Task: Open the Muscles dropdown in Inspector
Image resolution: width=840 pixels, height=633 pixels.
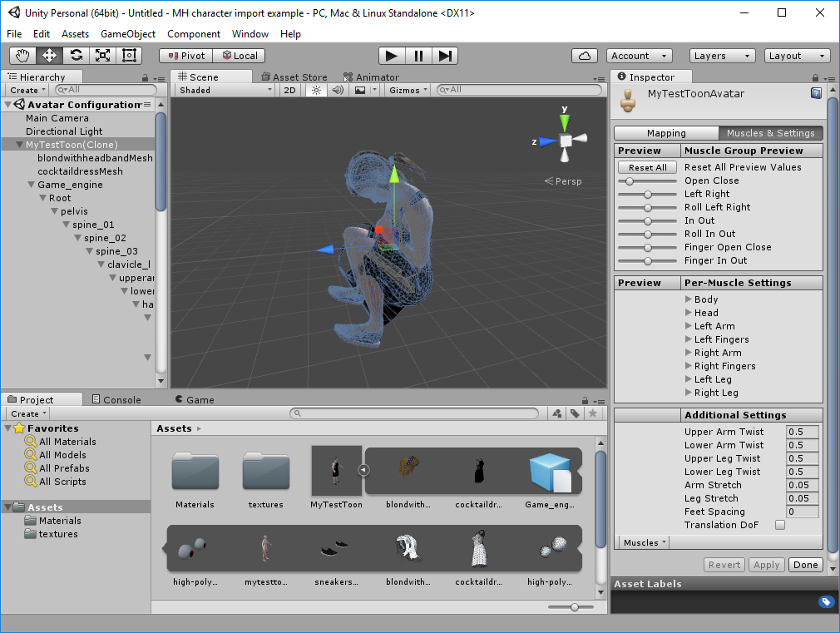Action: pyautogui.click(x=644, y=542)
